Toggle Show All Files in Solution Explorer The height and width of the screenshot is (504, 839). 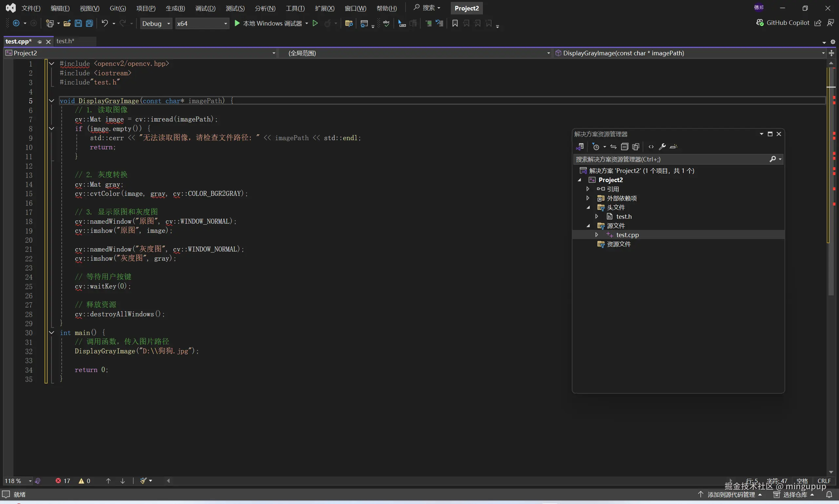tap(636, 147)
